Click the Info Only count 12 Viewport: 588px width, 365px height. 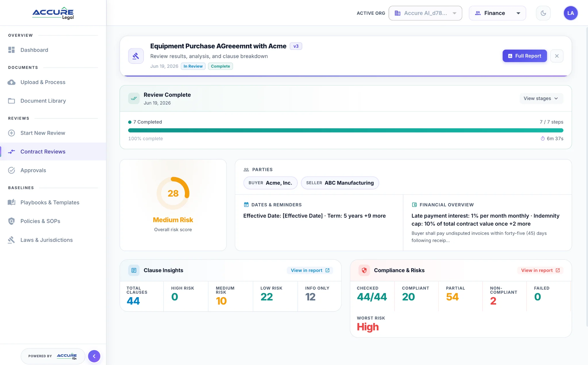pyautogui.click(x=310, y=297)
